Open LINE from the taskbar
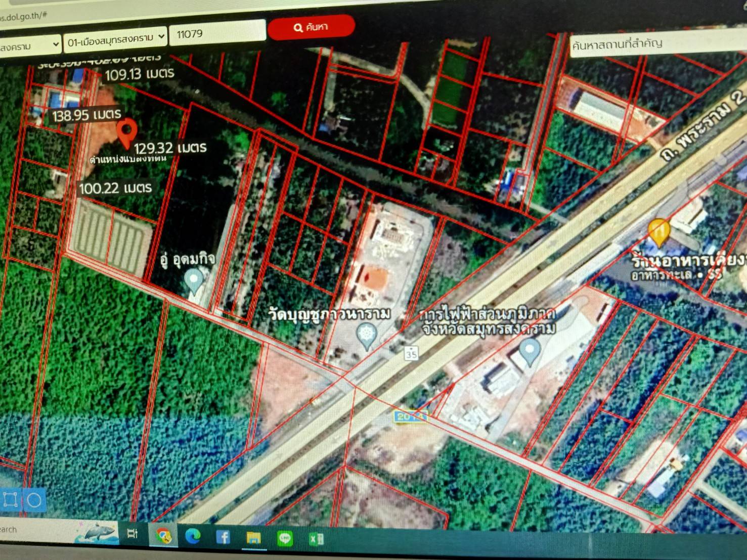This screenshot has height=560, width=747. 285,539
